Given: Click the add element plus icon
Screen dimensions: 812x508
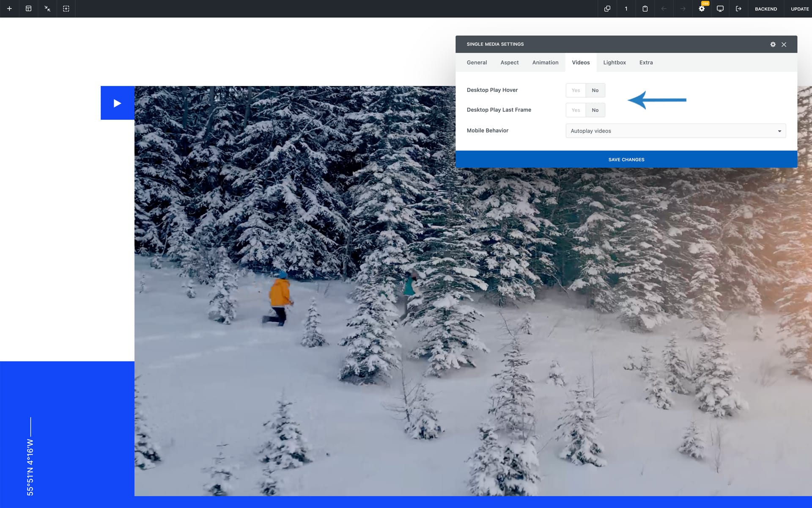Looking at the screenshot, I should [x=9, y=8].
